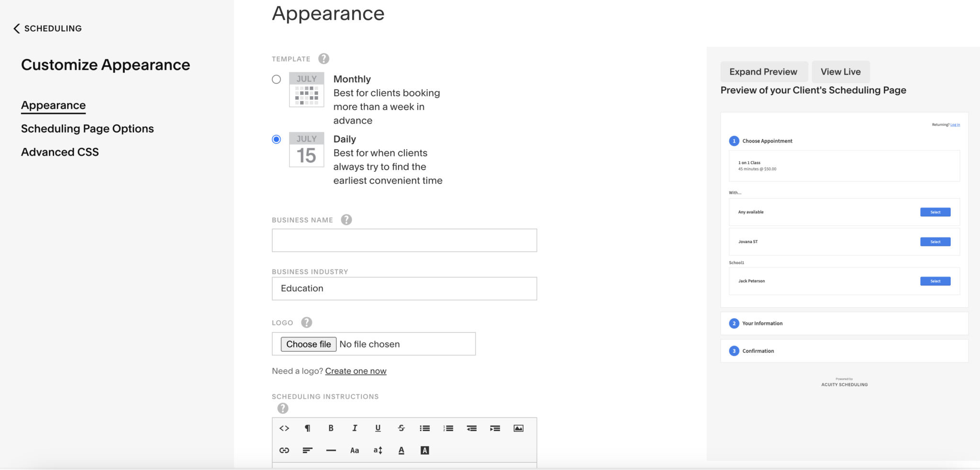Toggle bold formatting in scheduling instructions editor

coord(331,428)
